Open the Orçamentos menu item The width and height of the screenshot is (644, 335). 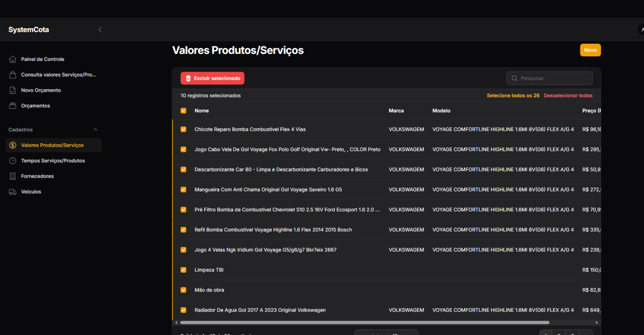54,106
